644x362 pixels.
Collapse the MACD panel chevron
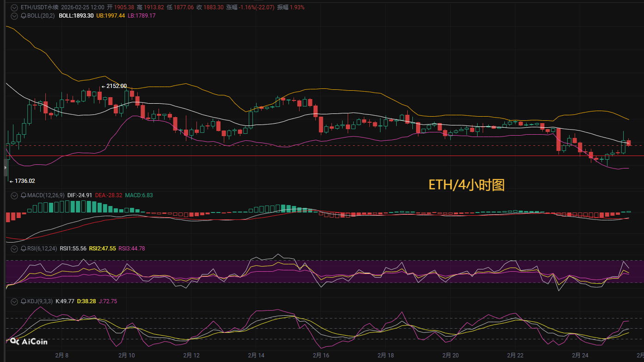[x=14, y=195]
